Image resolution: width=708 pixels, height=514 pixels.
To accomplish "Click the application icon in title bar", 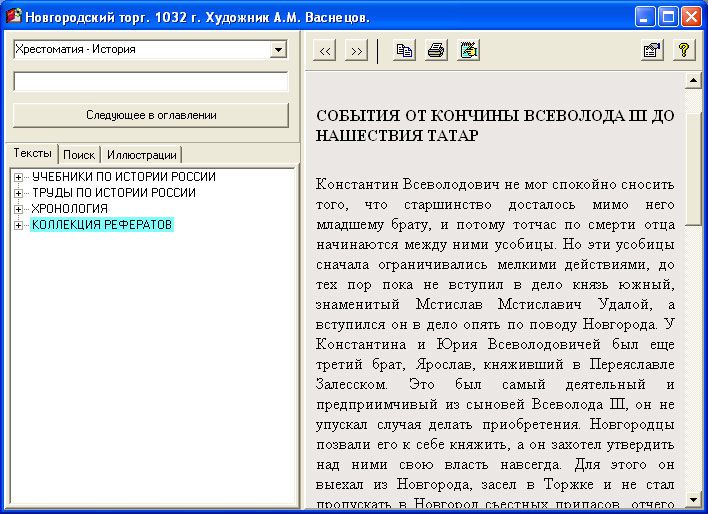I will (14, 16).
